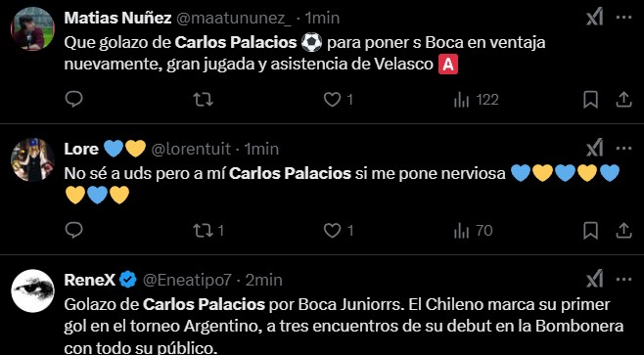Open @lorentuit handle link
Image resolution: width=644 pixels, height=355 pixels.
click(191, 149)
